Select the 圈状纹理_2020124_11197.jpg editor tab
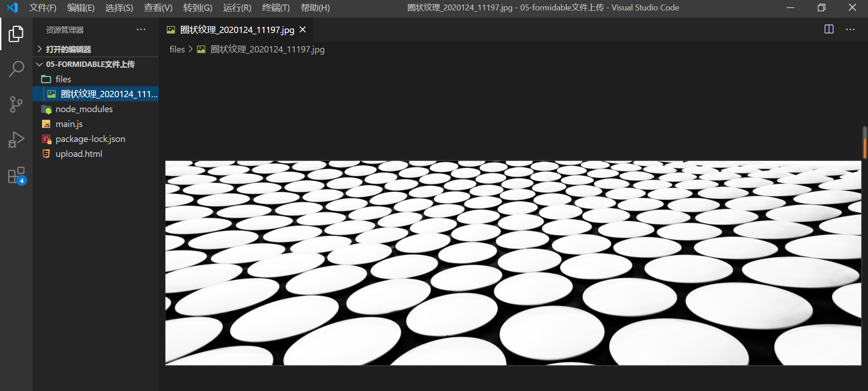This screenshot has width=868, height=391. [237, 30]
